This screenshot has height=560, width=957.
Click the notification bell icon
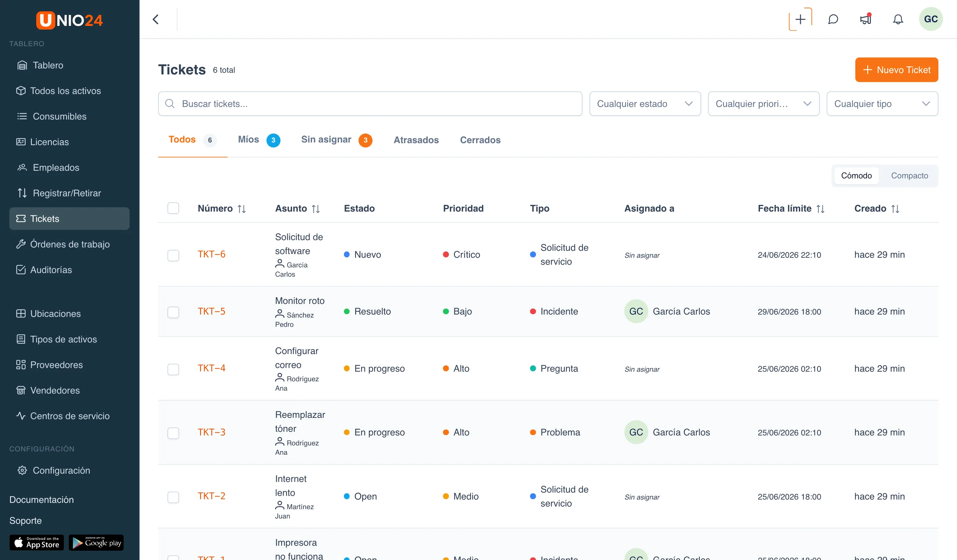(x=898, y=19)
